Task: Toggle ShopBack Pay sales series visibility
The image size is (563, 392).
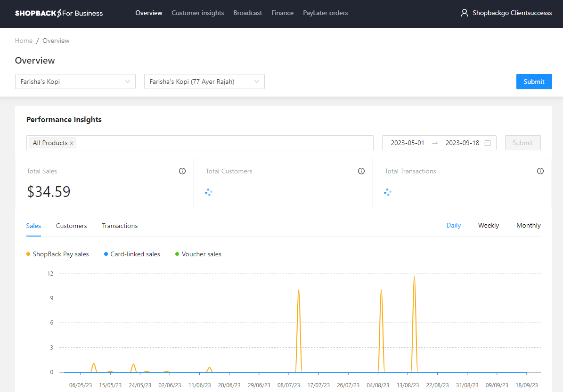Action: tap(57, 254)
